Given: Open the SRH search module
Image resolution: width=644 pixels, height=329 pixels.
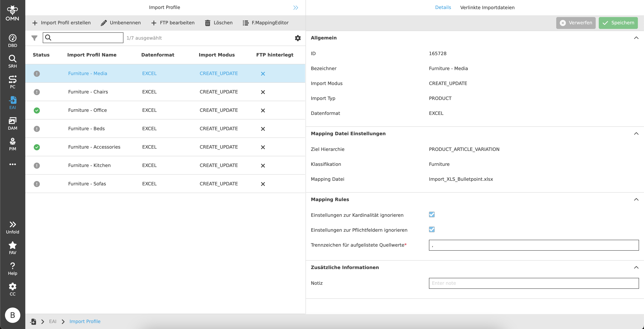Looking at the screenshot, I should [12, 61].
